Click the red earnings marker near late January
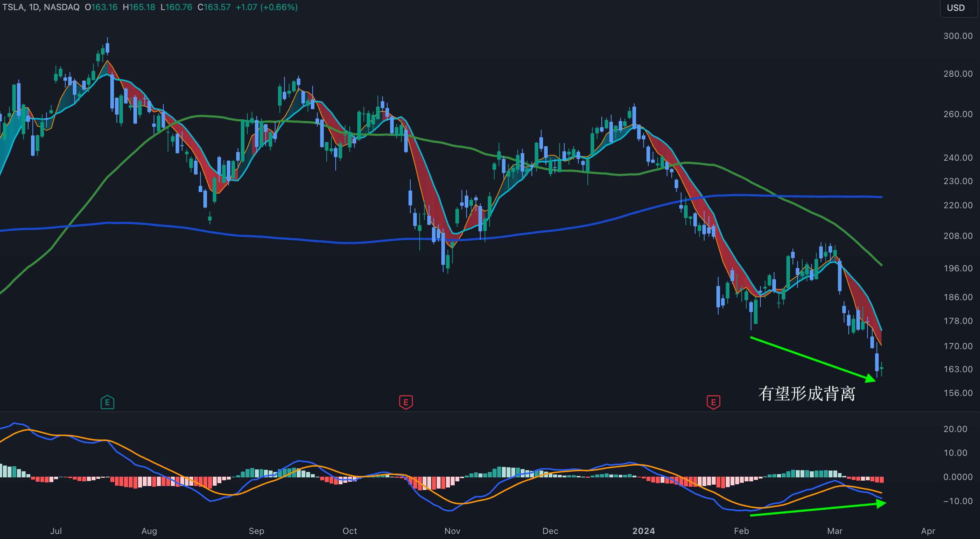 pyautogui.click(x=713, y=402)
